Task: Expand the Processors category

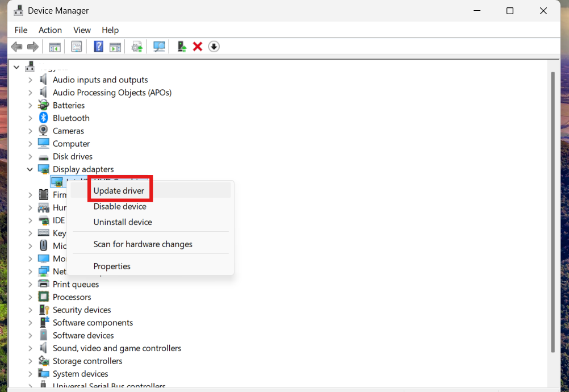Action: (x=30, y=297)
